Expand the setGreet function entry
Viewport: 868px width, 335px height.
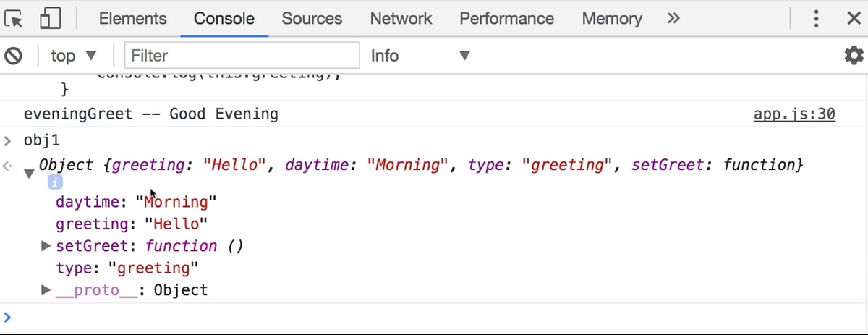point(46,247)
